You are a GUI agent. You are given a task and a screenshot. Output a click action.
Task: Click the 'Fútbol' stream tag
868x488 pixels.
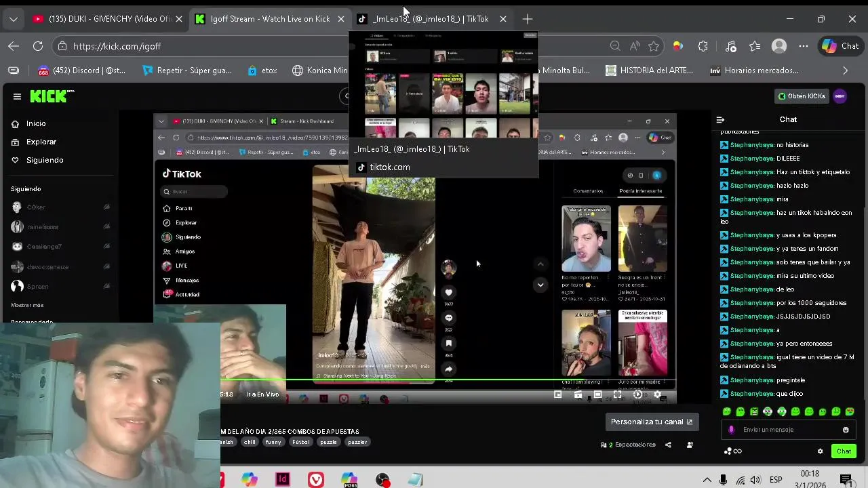(300, 442)
